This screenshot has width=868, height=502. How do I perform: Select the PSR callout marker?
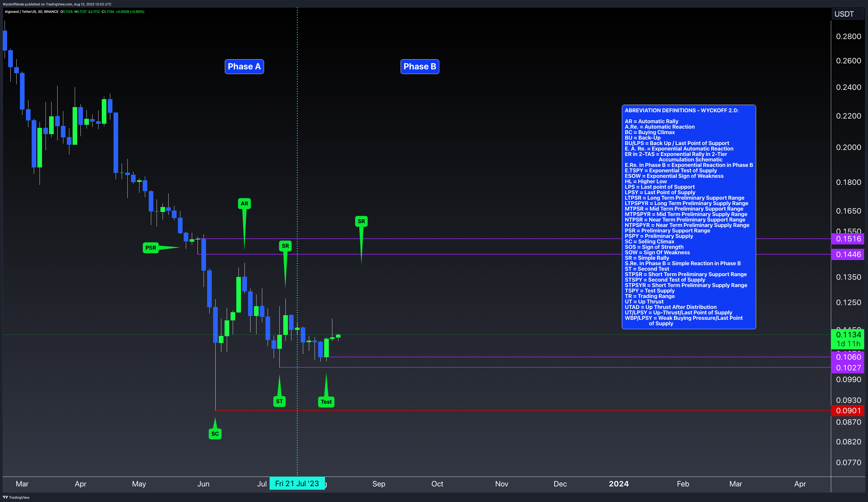(151, 247)
